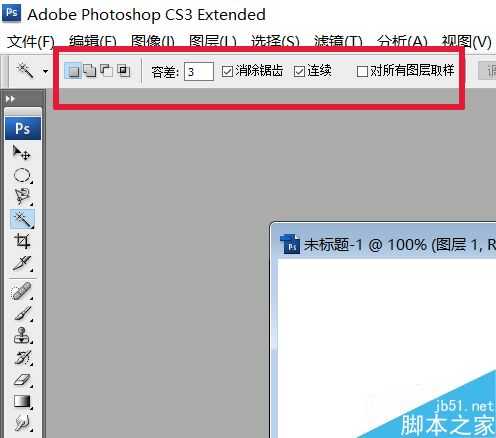Open the Magic Wand tool preset dropdown
Image resolution: width=496 pixels, height=438 pixels.
pyautogui.click(x=45, y=71)
